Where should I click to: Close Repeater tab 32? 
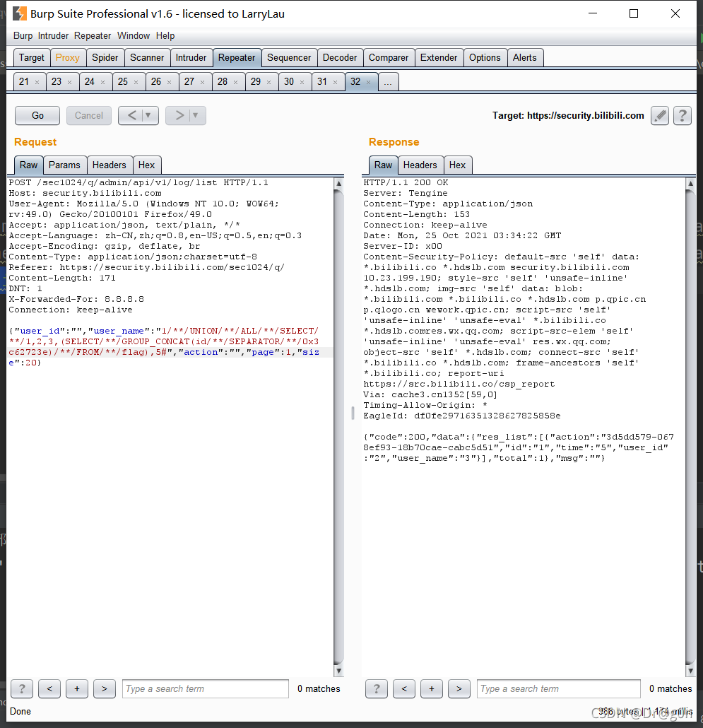click(x=368, y=82)
